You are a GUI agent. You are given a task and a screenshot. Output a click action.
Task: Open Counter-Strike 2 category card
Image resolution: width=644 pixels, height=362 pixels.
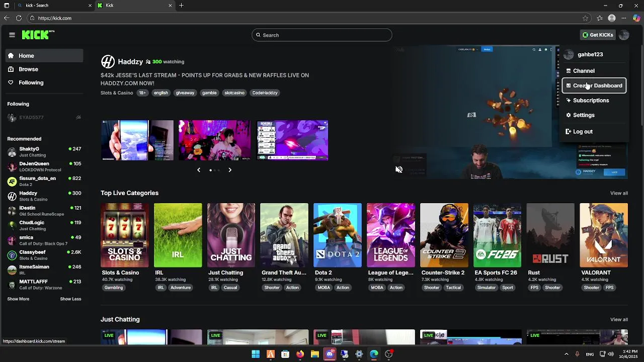pyautogui.click(x=444, y=235)
